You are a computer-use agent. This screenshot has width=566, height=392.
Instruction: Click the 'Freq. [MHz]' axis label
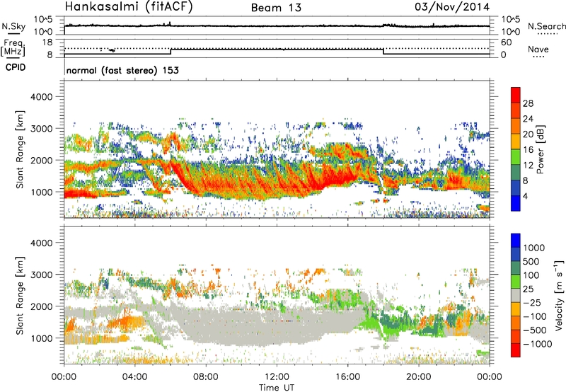[13, 48]
